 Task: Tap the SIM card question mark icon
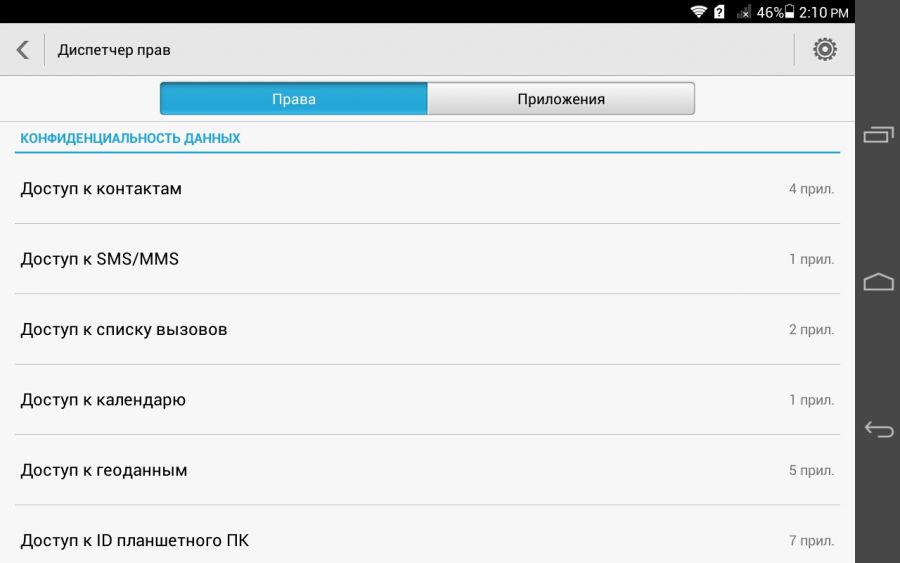(719, 12)
